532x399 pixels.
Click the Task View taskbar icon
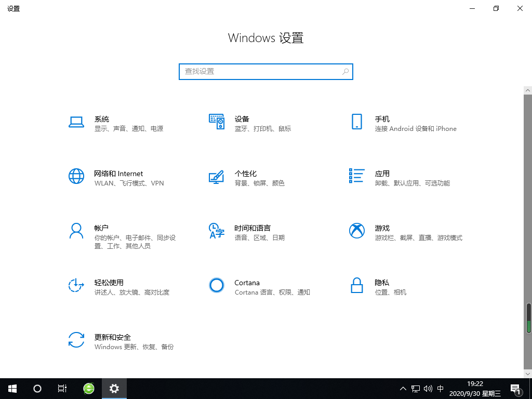[62, 388]
